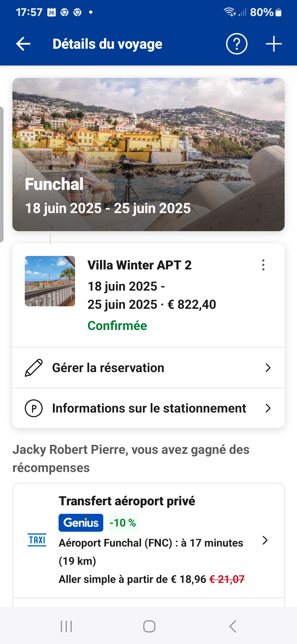The height and width of the screenshot is (644, 297).
Task: Open the help question mark icon
Action: pyautogui.click(x=237, y=44)
